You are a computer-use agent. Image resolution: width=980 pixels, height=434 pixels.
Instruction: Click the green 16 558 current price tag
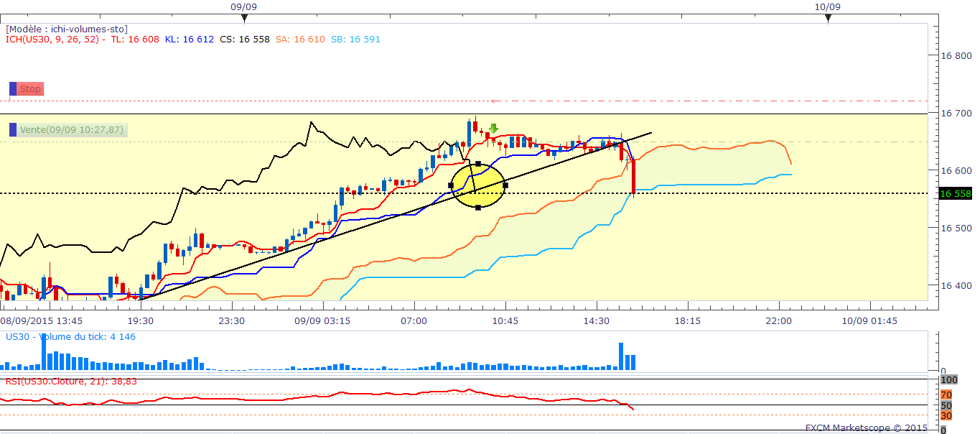coord(956,193)
